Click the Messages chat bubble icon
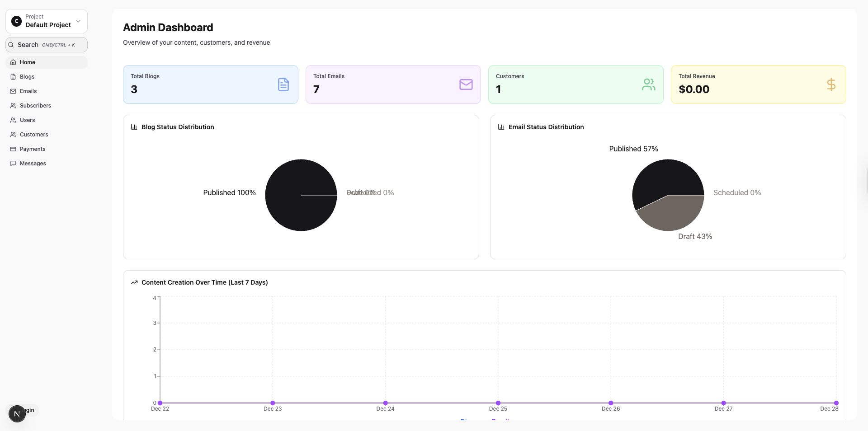The width and height of the screenshot is (868, 431). [x=13, y=164]
